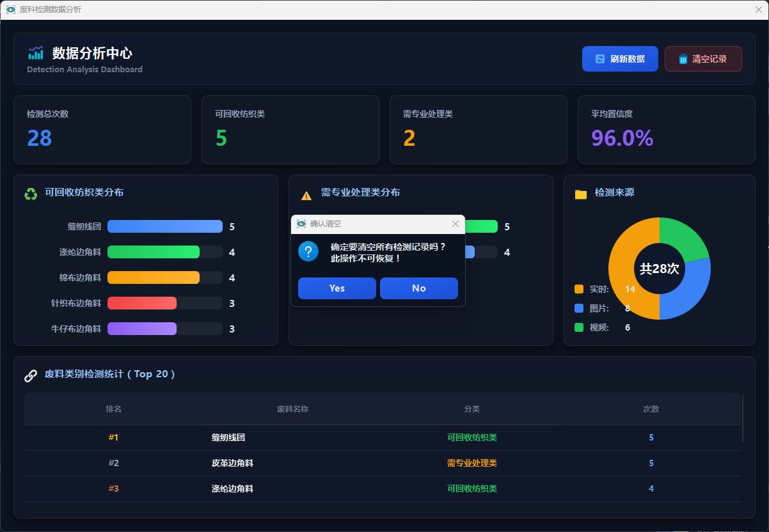Screen dimensions: 769x532
Task: Select the #2 皮革边角料 table row
Action: point(382,463)
